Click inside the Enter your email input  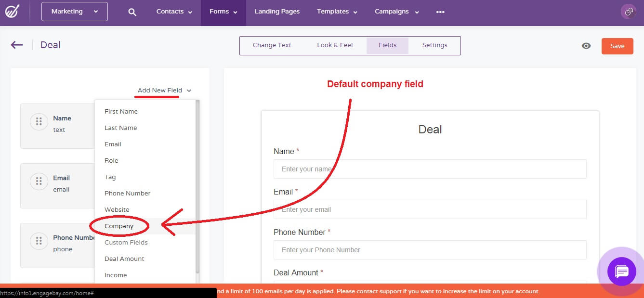pos(430,209)
